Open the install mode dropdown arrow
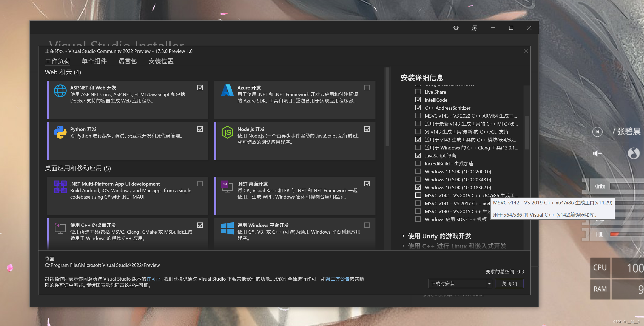 point(489,284)
